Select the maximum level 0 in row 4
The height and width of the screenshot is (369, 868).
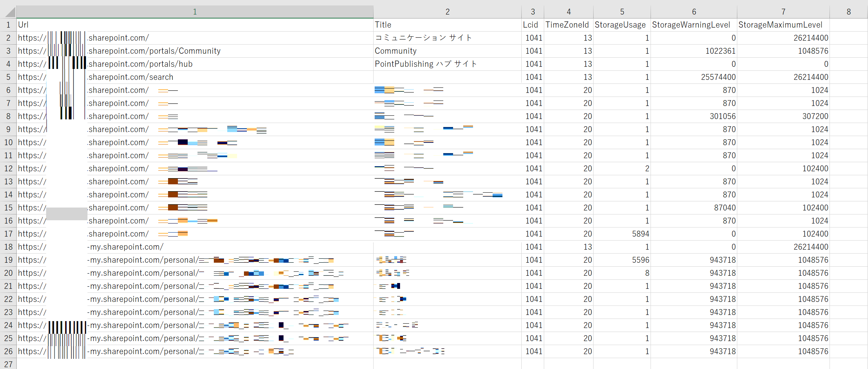pyautogui.click(x=783, y=64)
